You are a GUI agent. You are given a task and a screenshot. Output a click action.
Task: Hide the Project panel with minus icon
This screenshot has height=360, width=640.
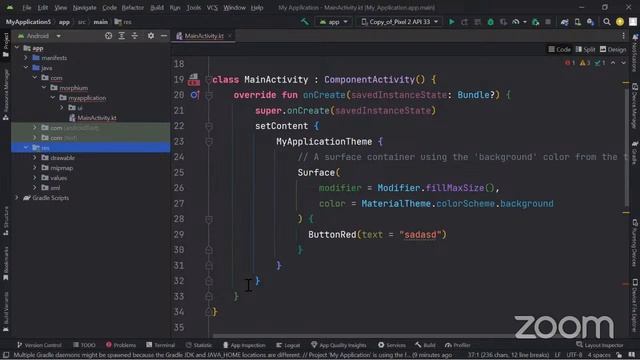(164, 36)
